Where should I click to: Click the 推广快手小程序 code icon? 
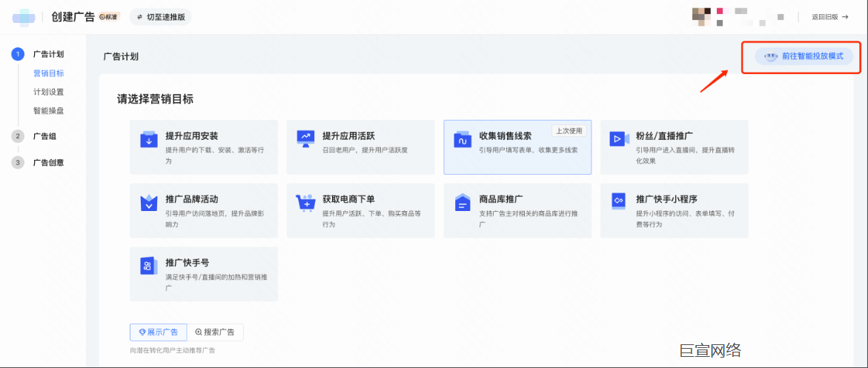pyautogui.click(x=618, y=199)
